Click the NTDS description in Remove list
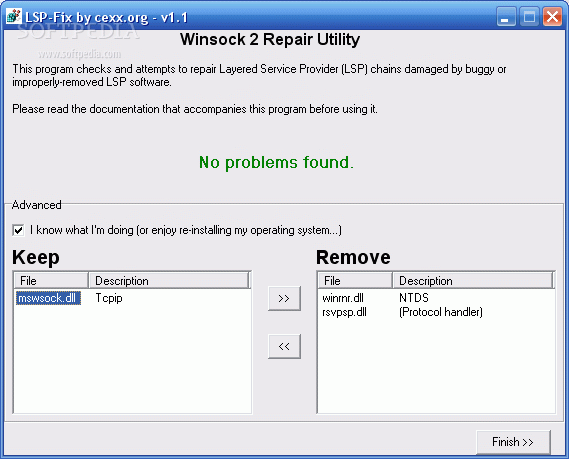 tap(414, 298)
